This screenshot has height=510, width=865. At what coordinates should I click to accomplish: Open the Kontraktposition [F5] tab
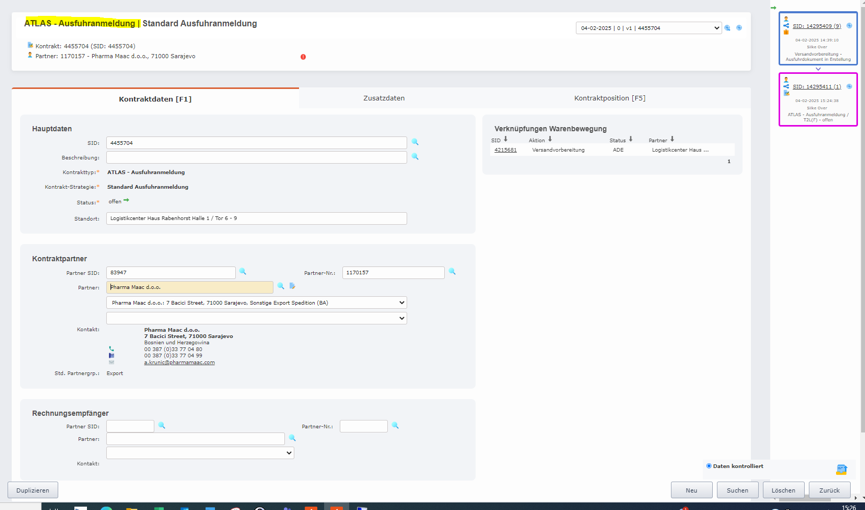coord(609,98)
